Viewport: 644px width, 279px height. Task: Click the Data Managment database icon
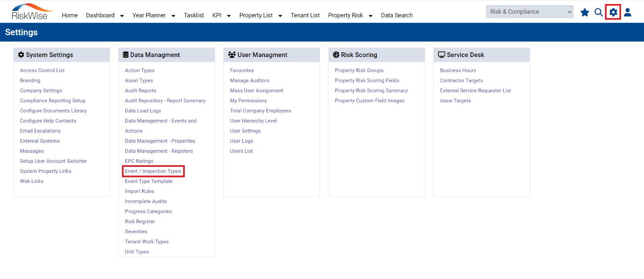click(x=126, y=55)
